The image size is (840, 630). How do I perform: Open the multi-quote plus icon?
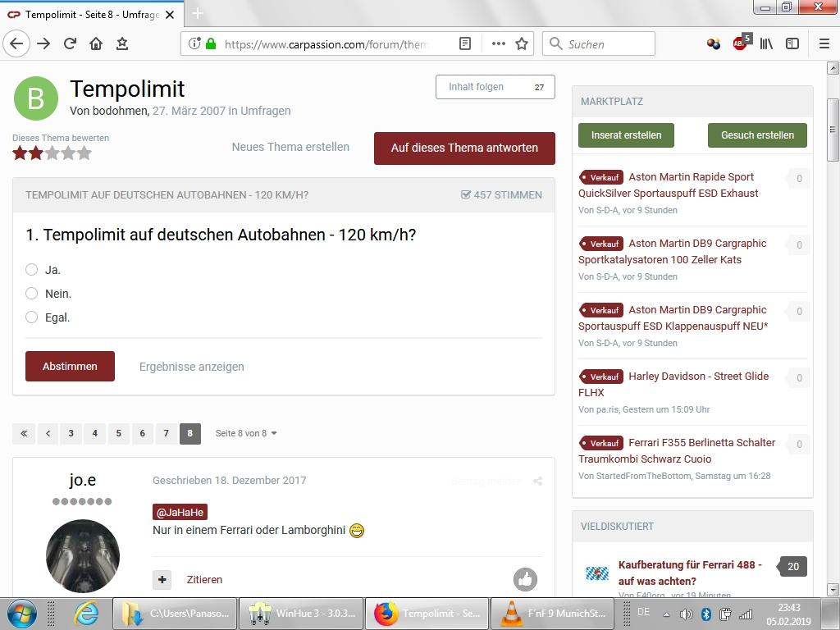(162, 579)
